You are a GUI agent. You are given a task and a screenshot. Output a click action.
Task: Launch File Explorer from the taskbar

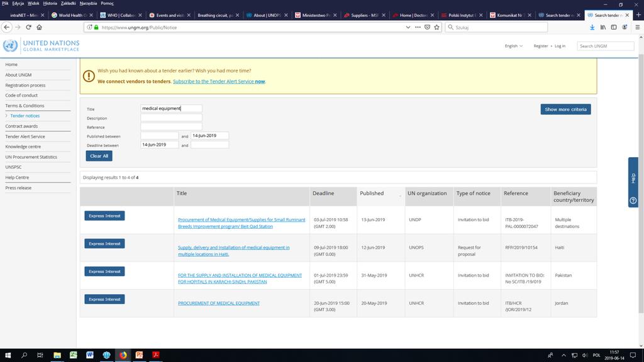click(57, 355)
